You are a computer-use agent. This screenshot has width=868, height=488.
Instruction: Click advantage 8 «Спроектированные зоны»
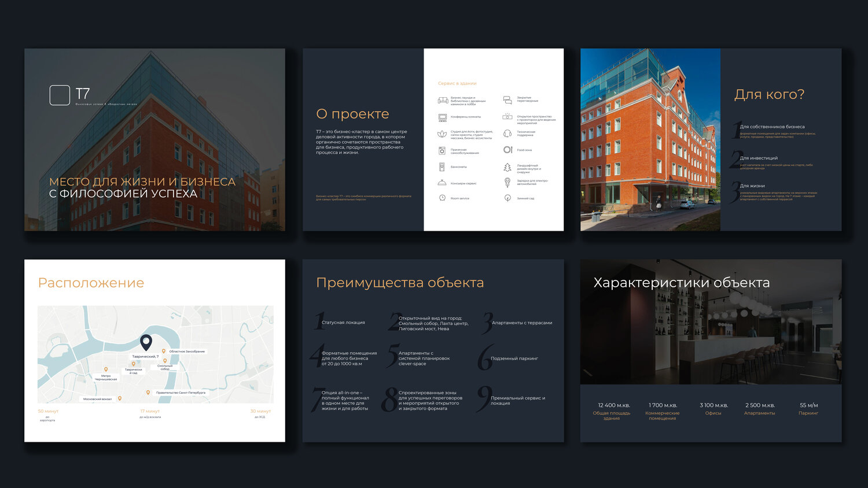431,401
